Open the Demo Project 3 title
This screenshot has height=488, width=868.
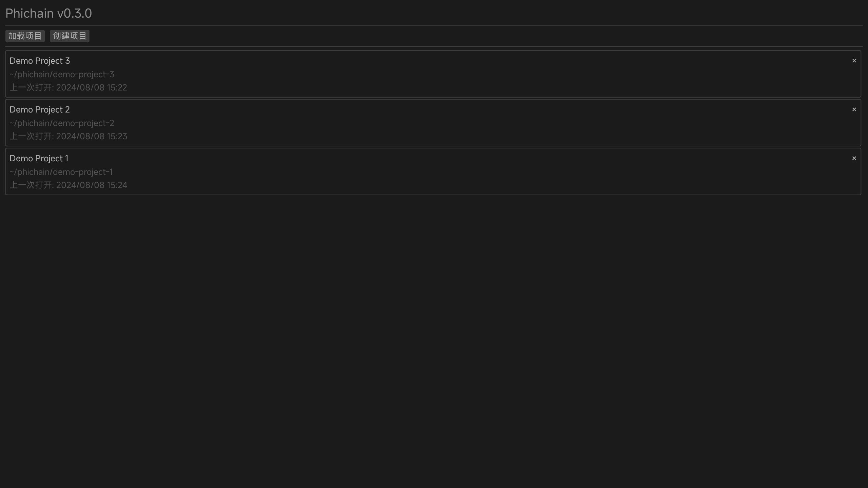click(40, 61)
